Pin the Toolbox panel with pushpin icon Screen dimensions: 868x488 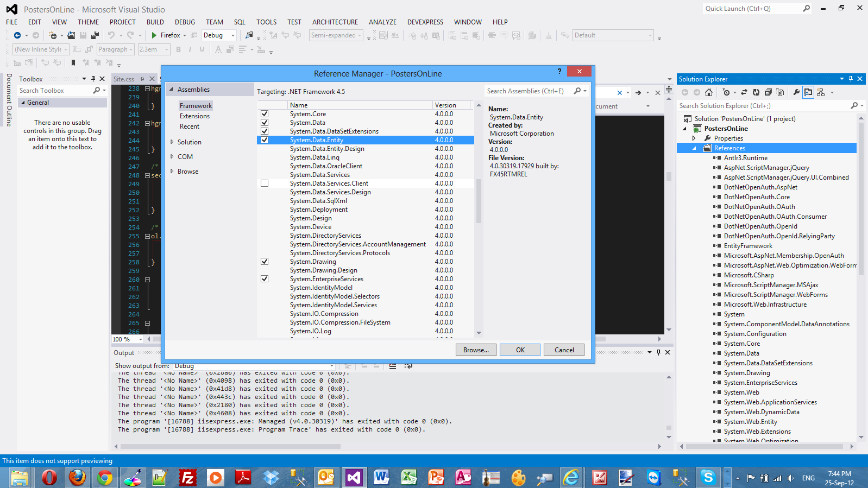coord(93,79)
